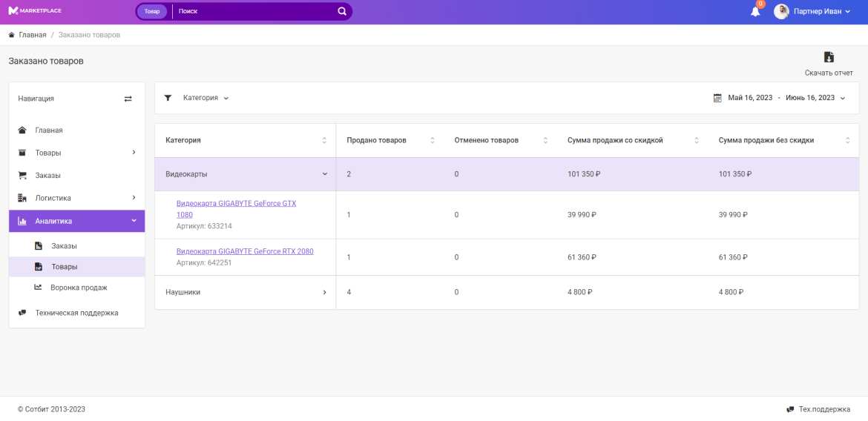
Task: Click the calendar icon by the date range
Action: 717,98
